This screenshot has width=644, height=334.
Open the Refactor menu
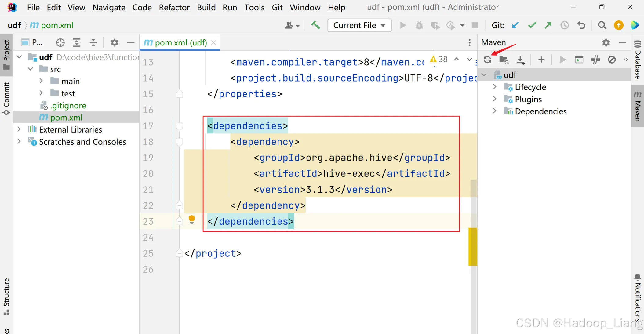coord(174,7)
